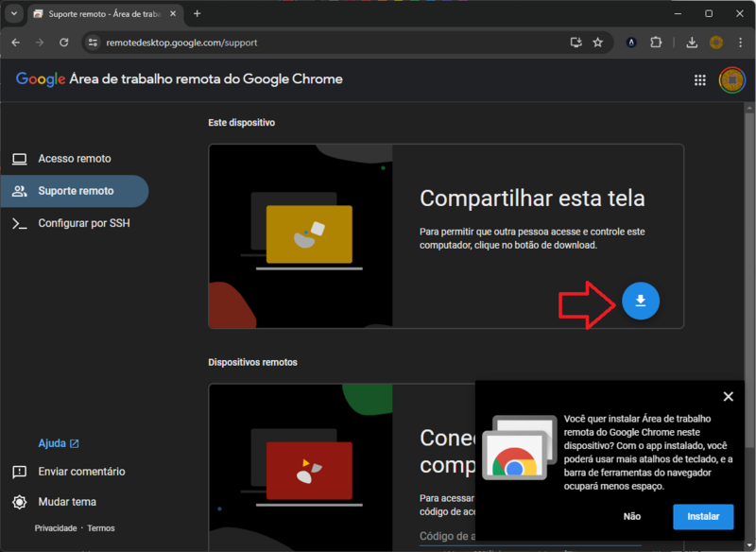Click the Compartilhar esta tela heading
The image size is (756, 552).
click(532, 198)
